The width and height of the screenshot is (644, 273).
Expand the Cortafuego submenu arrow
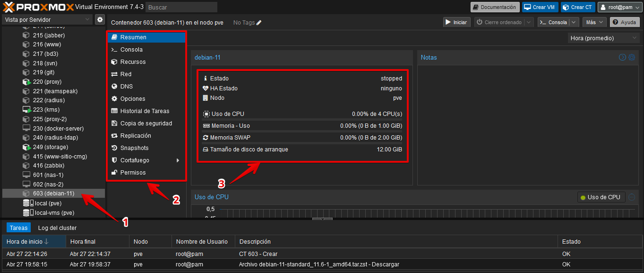pyautogui.click(x=178, y=160)
